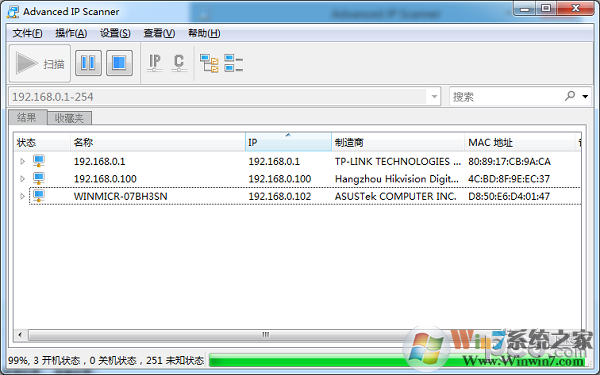600x375 pixels.
Task: Click manufacturer ASUSTek COMPUTER INC.
Action: click(396, 196)
